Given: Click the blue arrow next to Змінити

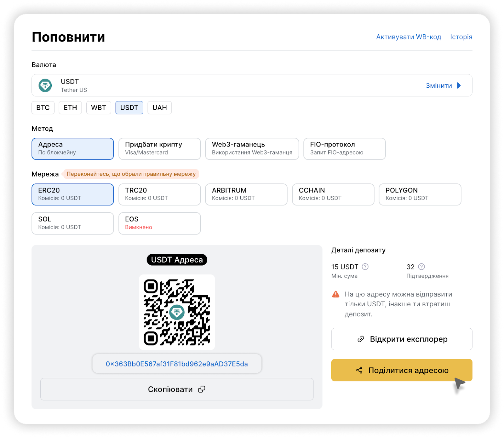Looking at the screenshot, I should click(x=459, y=86).
